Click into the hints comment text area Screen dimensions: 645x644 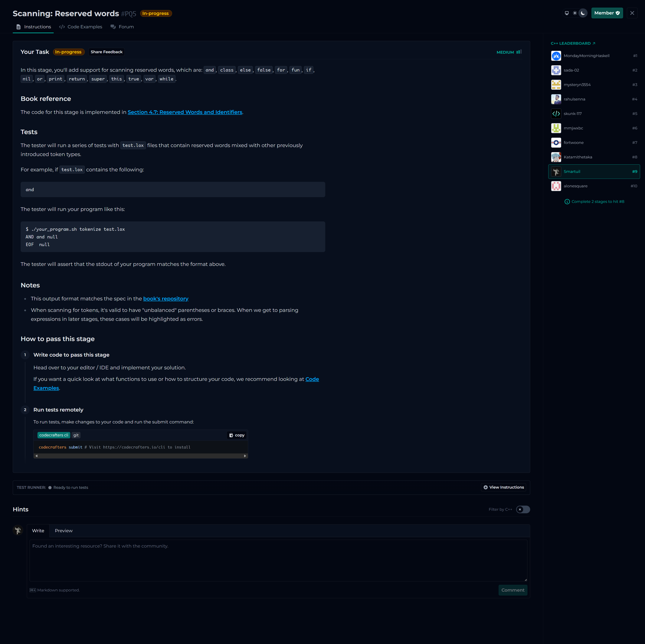278,561
